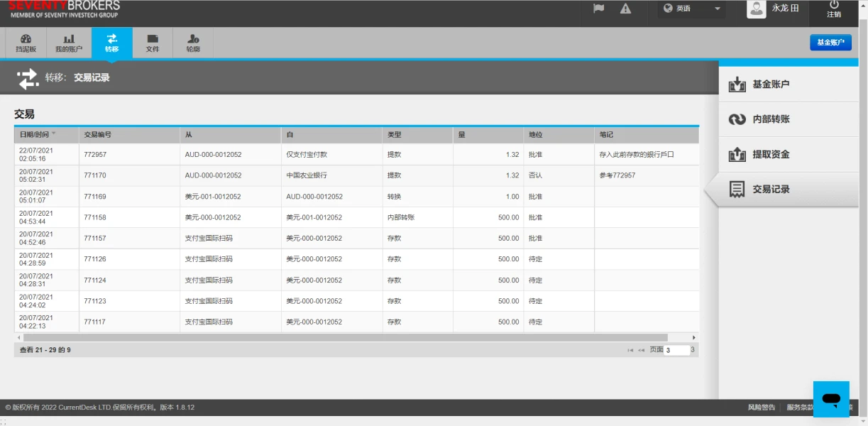Click the 页面 page number input field

(676, 350)
